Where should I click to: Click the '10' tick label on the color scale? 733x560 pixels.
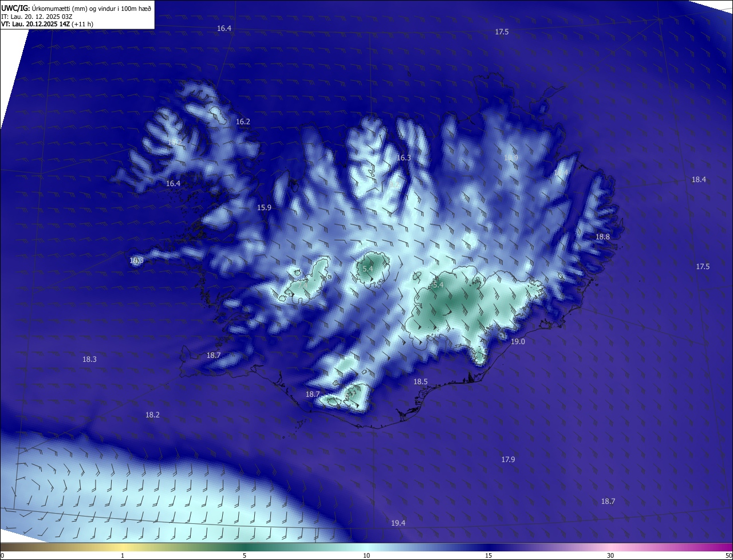point(366,555)
